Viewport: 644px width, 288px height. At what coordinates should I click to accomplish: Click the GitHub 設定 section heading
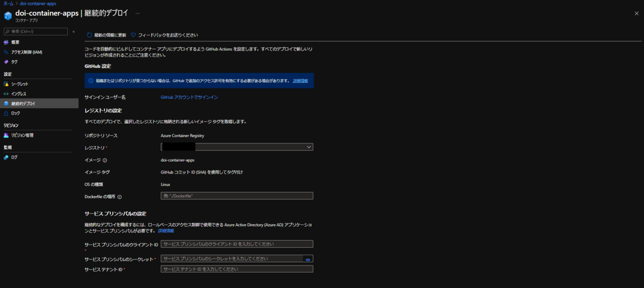98,66
